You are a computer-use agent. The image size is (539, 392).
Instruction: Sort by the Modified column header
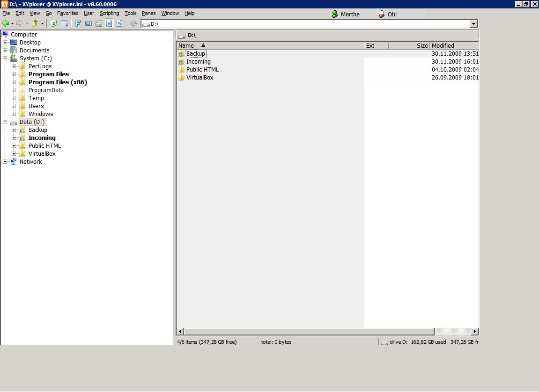coord(454,46)
